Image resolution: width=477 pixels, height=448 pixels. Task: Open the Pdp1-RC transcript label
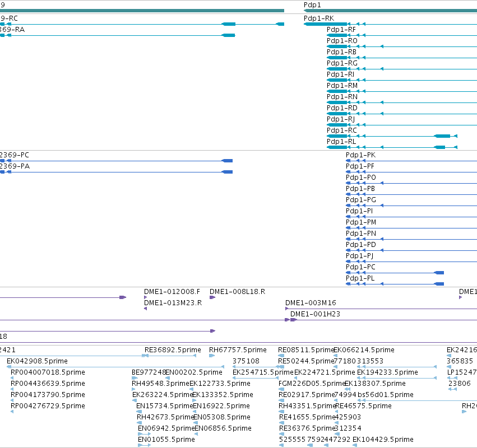click(x=341, y=130)
